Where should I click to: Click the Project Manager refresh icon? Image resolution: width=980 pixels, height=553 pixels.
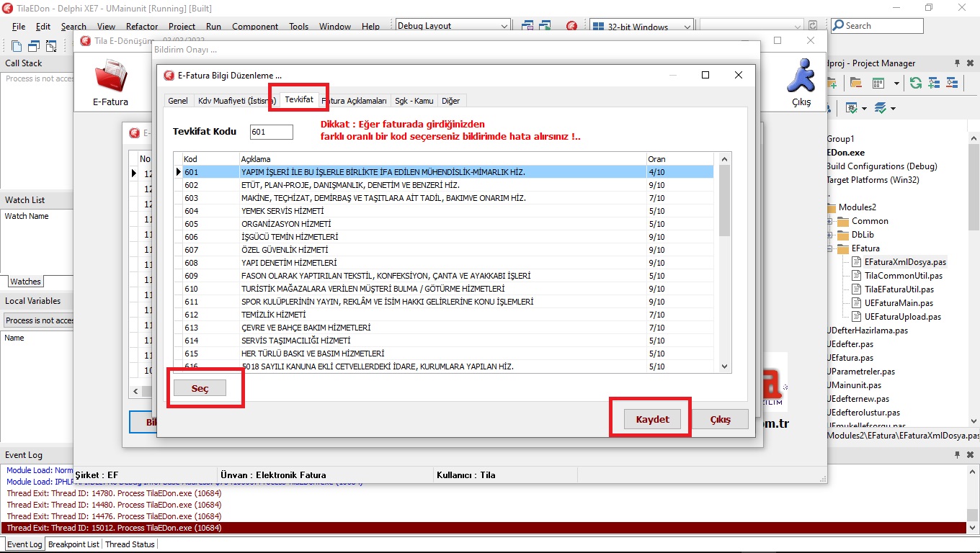click(x=915, y=83)
